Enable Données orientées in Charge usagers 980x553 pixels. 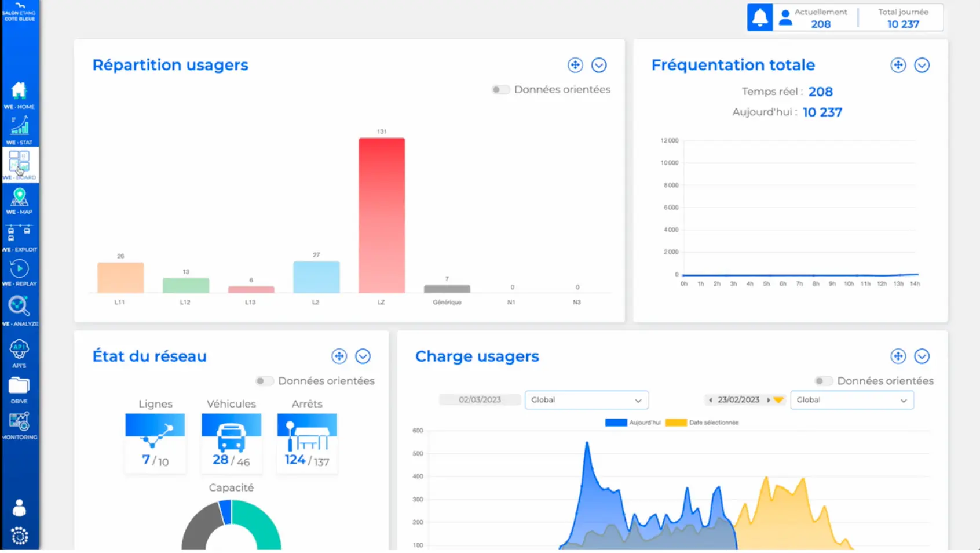824,381
